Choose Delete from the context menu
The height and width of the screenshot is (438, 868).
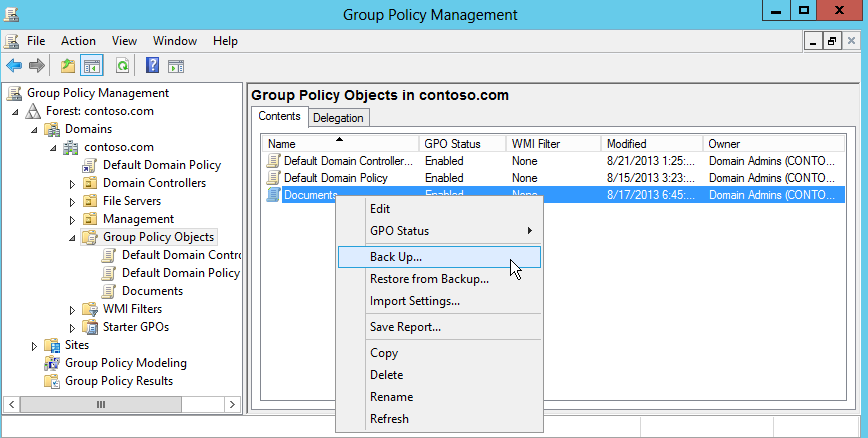point(439,375)
